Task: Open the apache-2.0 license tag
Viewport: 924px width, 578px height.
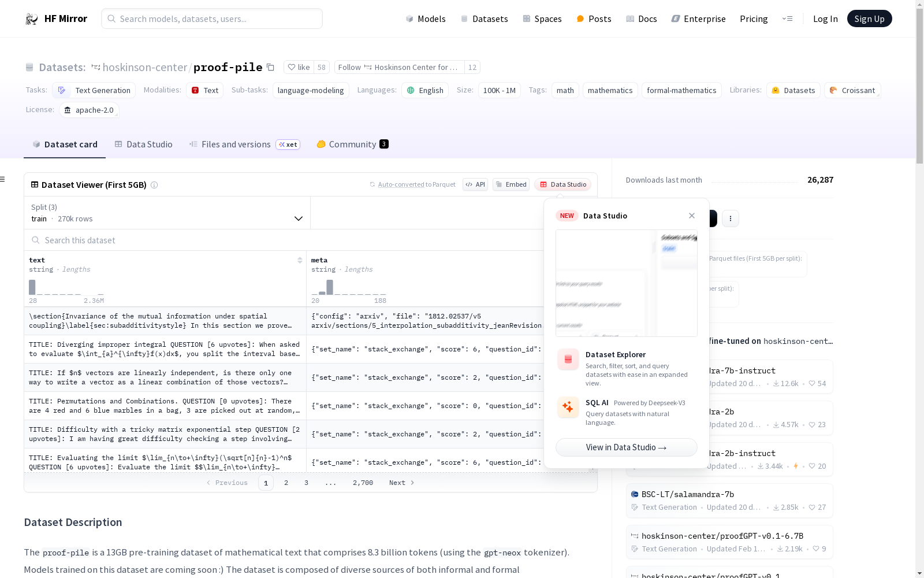Action: pos(89,110)
